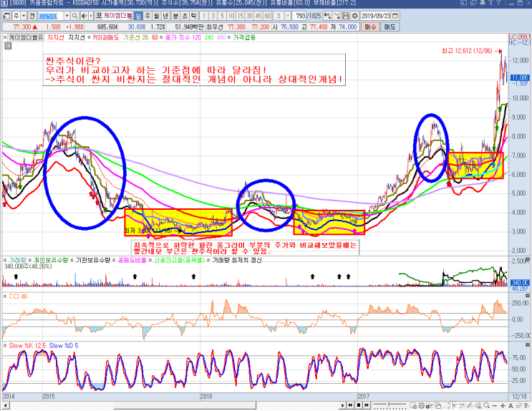Click the speaker sound icon in toolbar
Screen dimensions: 532x411
click(x=84, y=16)
